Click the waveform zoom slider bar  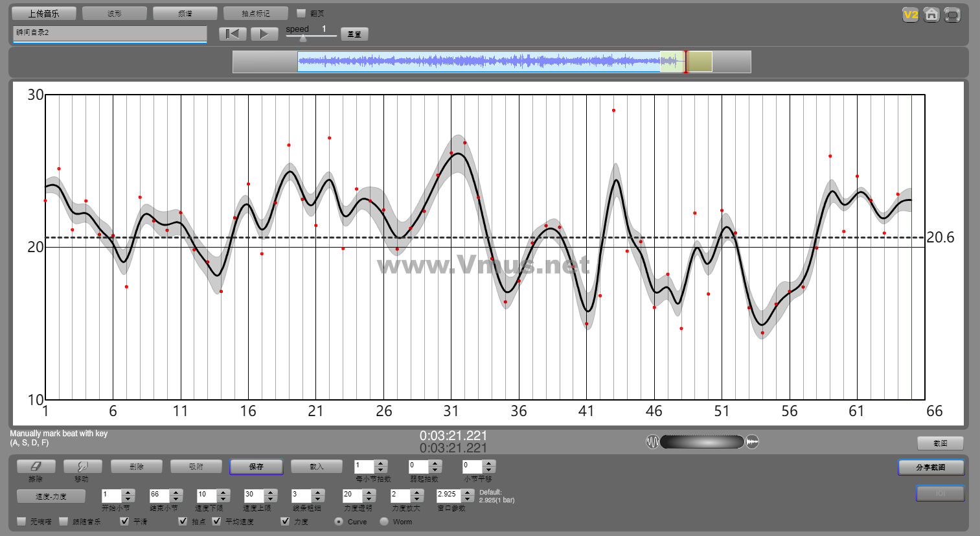pos(702,442)
